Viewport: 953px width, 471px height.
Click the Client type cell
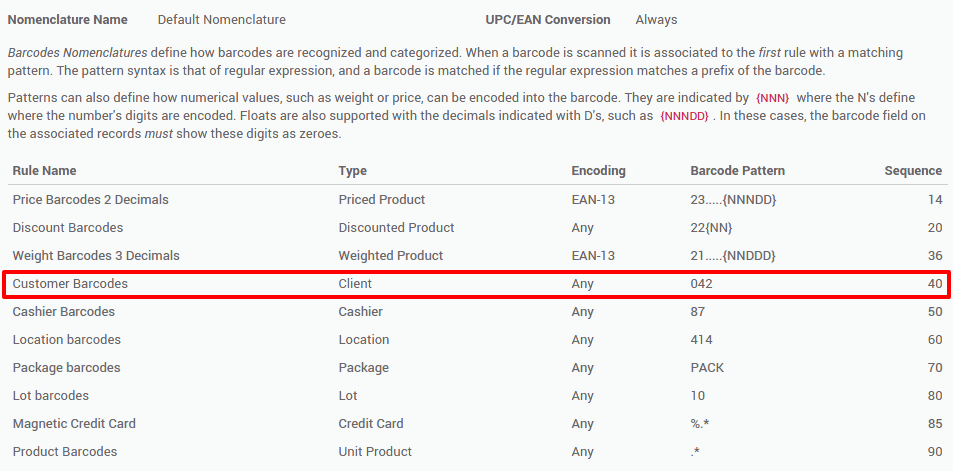(355, 283)
